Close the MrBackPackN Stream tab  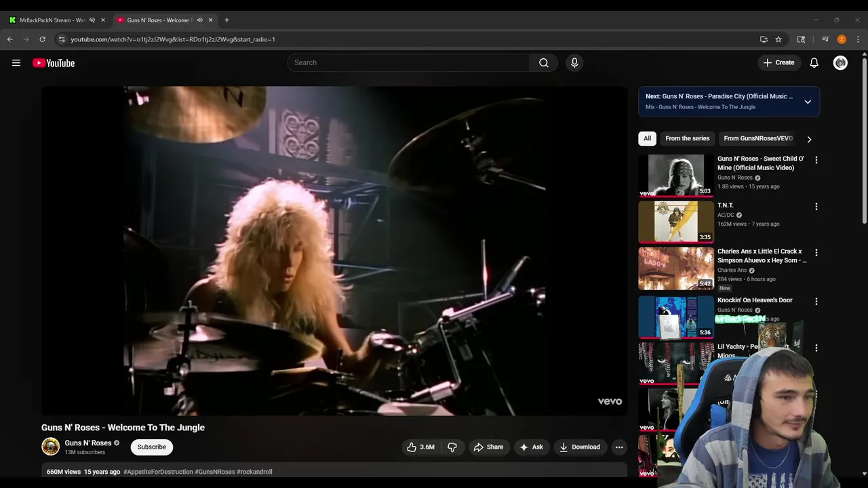(103, 20)
